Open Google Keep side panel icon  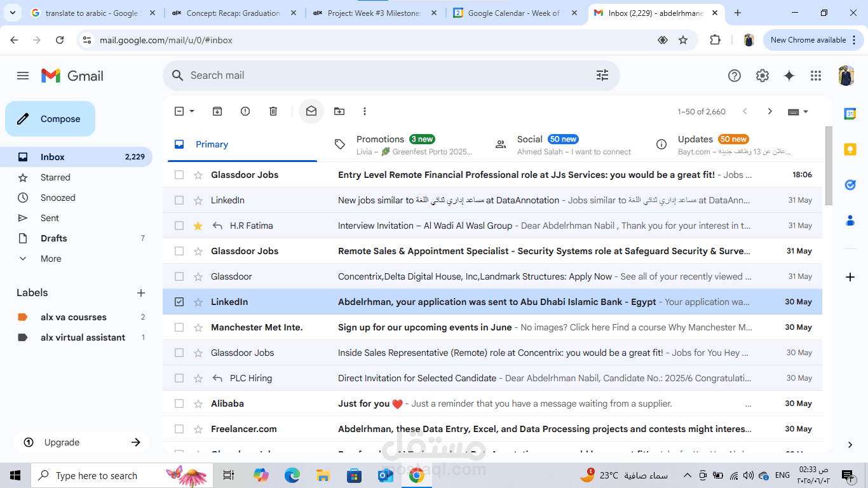(x=850, y=149)
